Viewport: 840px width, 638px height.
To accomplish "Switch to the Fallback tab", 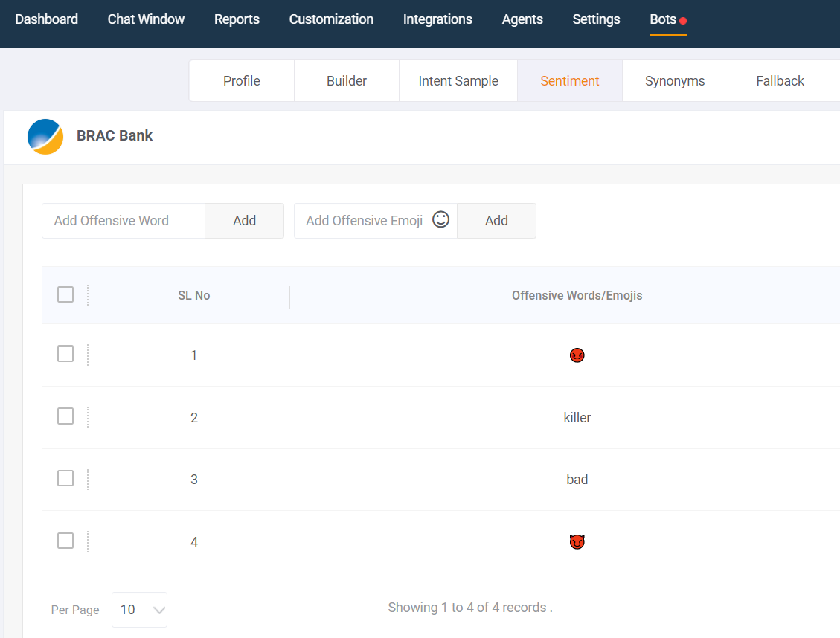I will [780, 81].
